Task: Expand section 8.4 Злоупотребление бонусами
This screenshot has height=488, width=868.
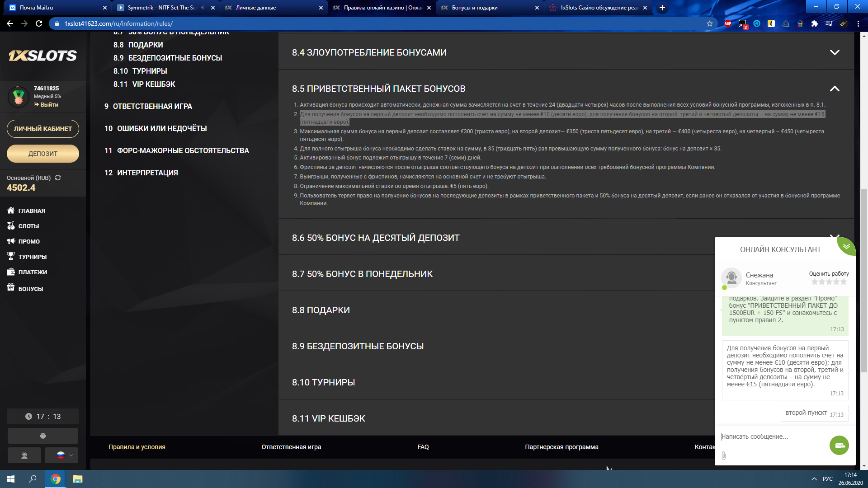Action: tap(835, 52)
